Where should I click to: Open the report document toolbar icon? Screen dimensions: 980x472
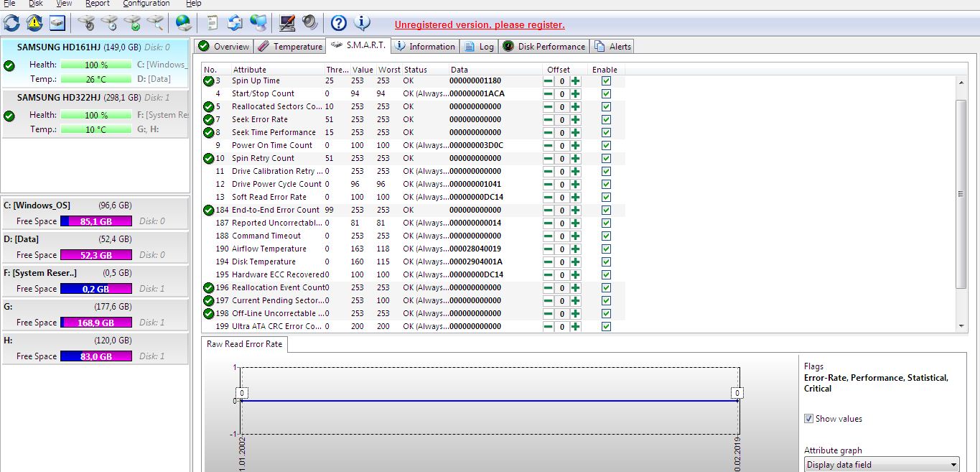coord(213,23)
